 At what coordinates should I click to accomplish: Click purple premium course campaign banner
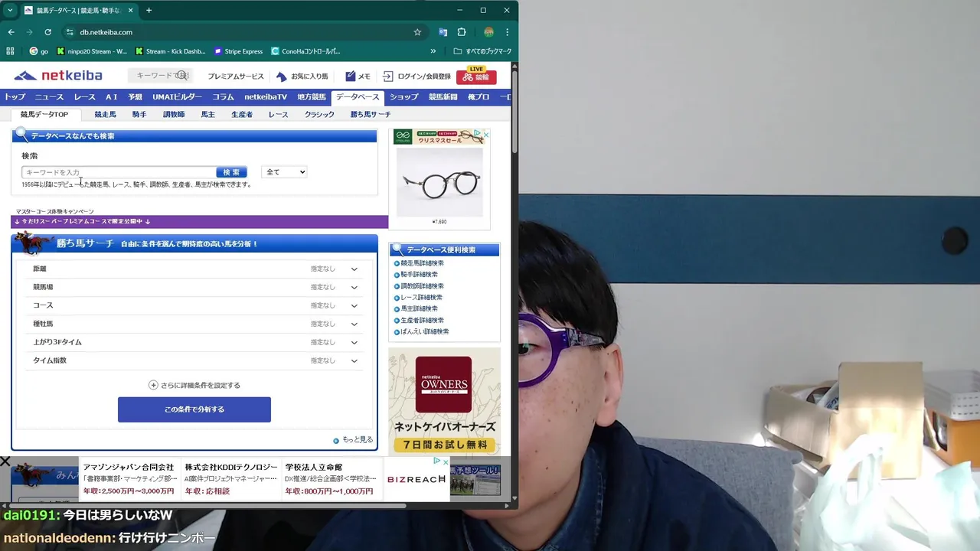(x=199, y=222)
